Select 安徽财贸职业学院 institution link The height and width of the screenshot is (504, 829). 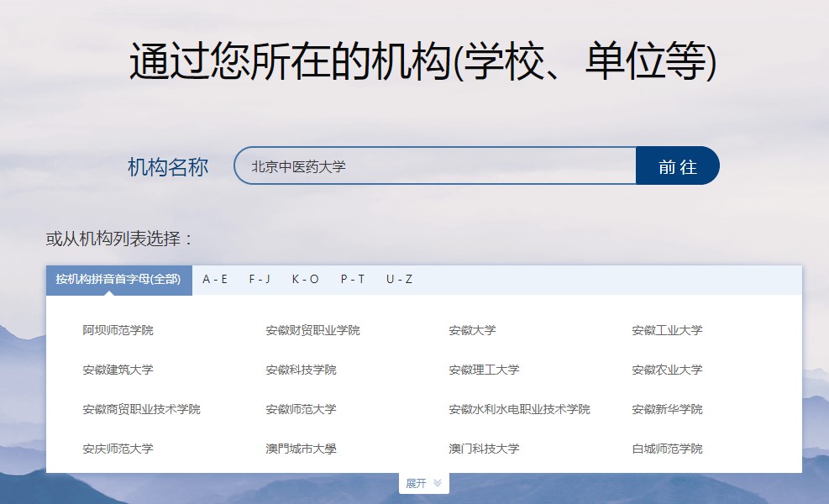coord(312,330)
